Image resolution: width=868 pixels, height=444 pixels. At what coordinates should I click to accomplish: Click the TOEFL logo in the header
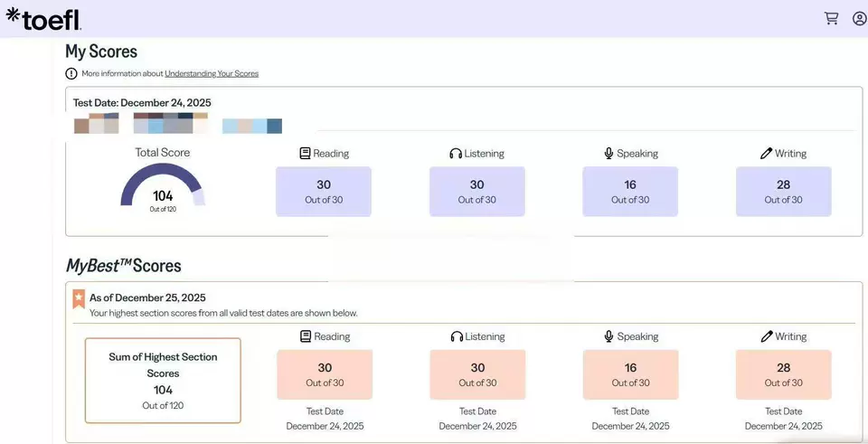pos(43,19)
